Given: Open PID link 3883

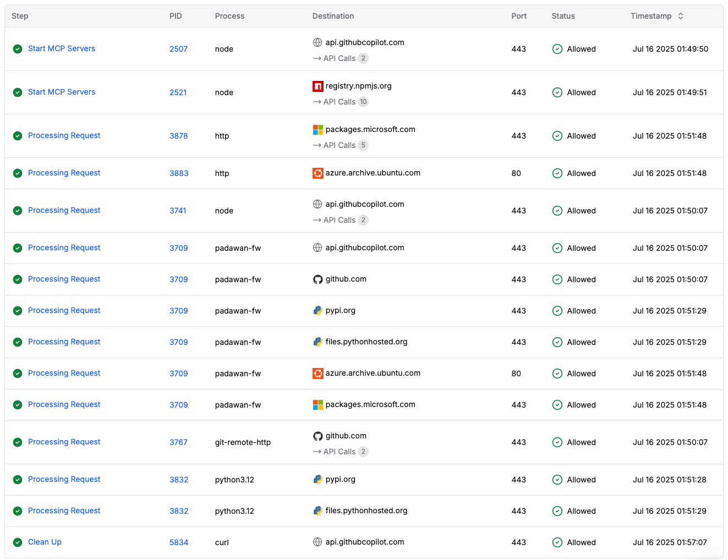Looking at the screenshot, I should [x=179, y=173].
